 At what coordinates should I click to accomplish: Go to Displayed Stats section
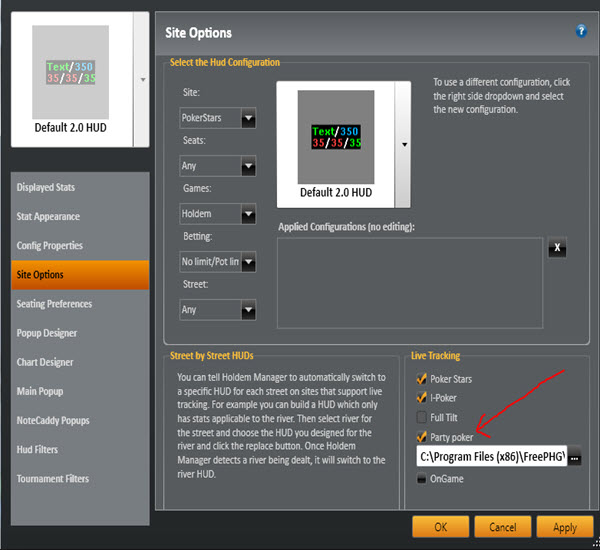click(x=80, y=187)
